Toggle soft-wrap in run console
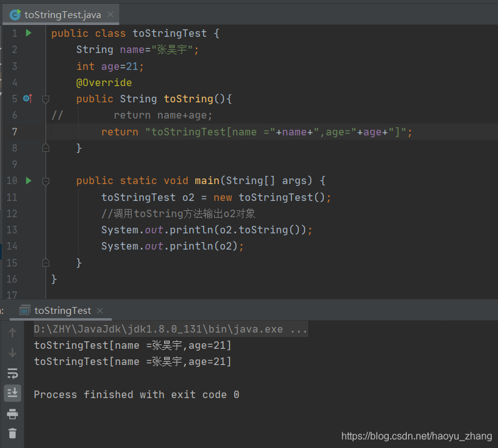 tap(12, 373)
